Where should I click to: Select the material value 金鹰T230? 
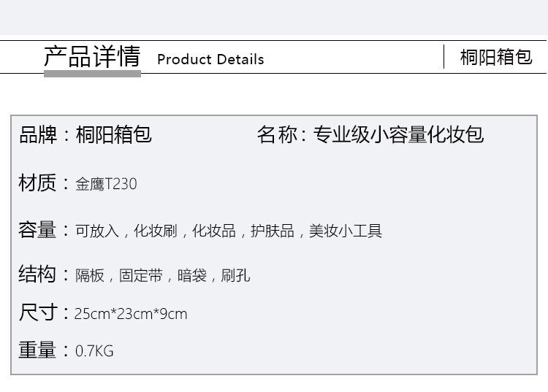tap(106, 184)
